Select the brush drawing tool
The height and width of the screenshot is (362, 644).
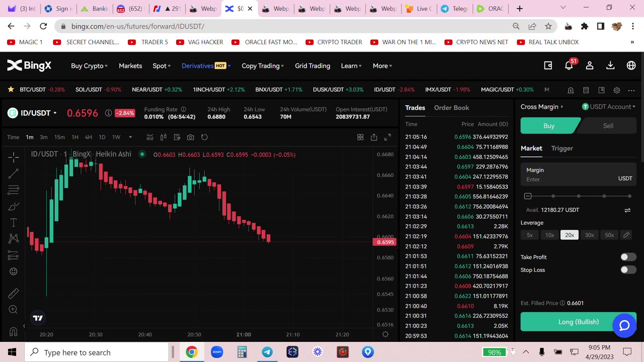click(x=14, y=207)
